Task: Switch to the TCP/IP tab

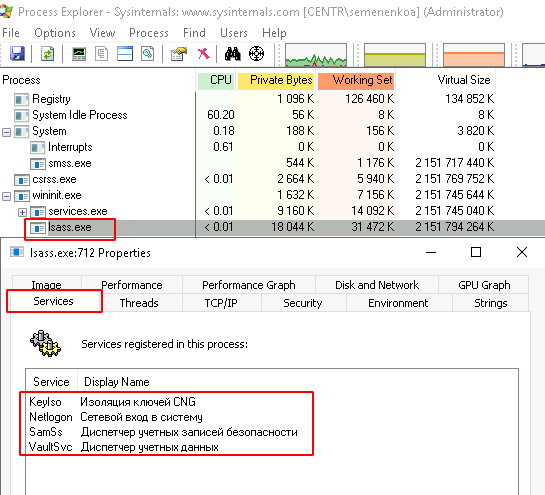Action: coord(221,303)
